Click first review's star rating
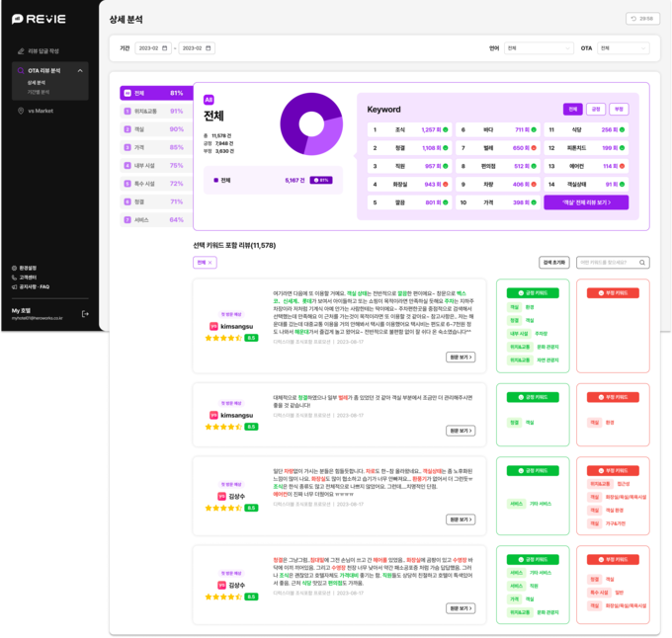The image size is (672, 638). (223, 338)
